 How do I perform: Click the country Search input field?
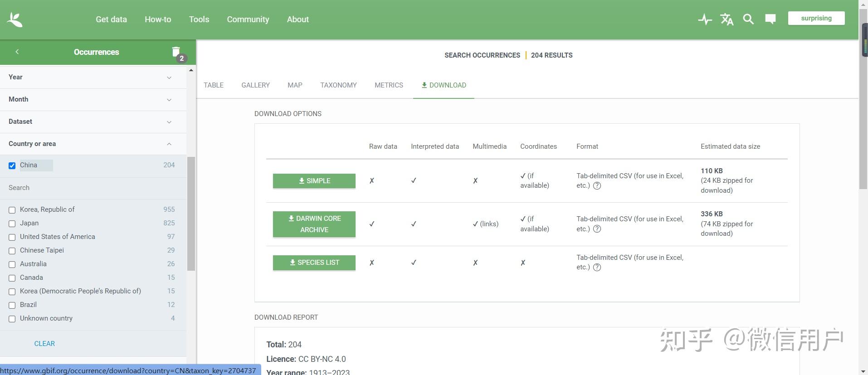pyautogui.click(x=93, y=188)
